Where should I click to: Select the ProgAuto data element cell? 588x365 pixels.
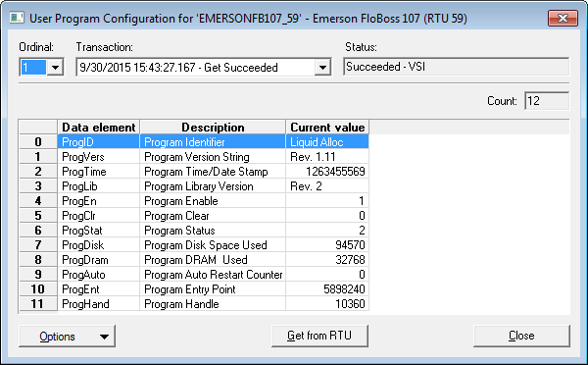pos(99,275)
